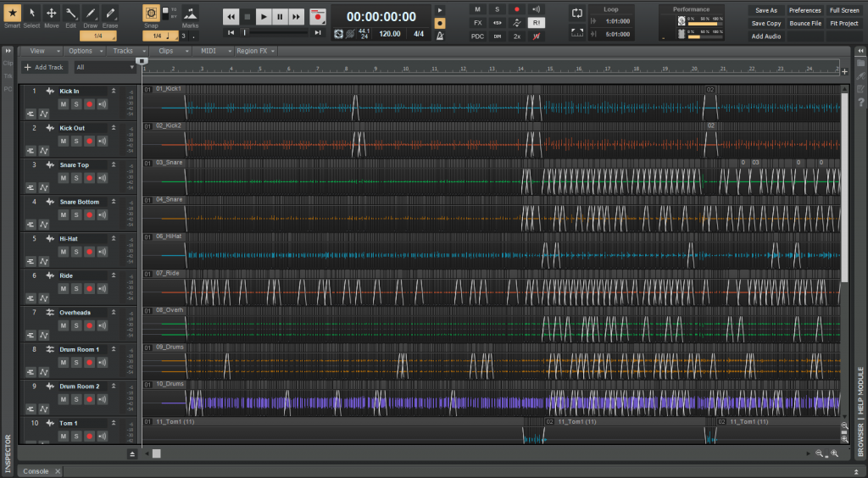Open the Region FX menu
The height and width of the screenshot is (478, 868).
tap(256, 51)
